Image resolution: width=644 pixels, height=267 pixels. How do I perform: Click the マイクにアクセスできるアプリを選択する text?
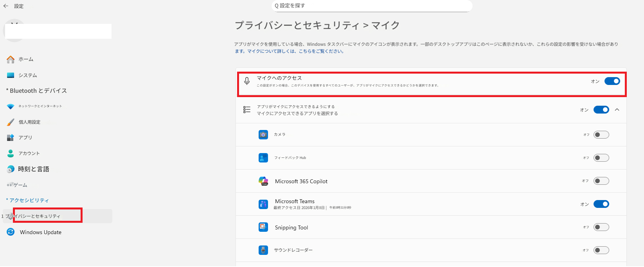[297, 114]
